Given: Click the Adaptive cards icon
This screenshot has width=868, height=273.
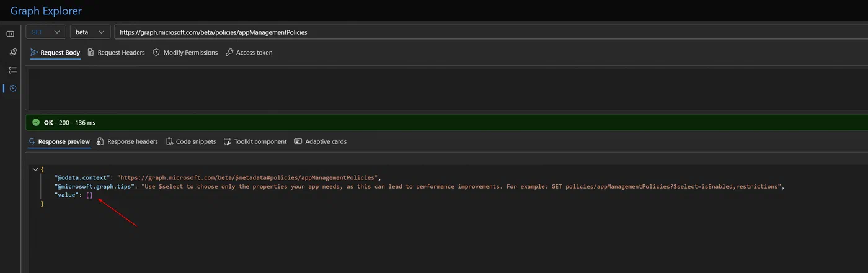Looking at the screenshot, I should (299, 141).
